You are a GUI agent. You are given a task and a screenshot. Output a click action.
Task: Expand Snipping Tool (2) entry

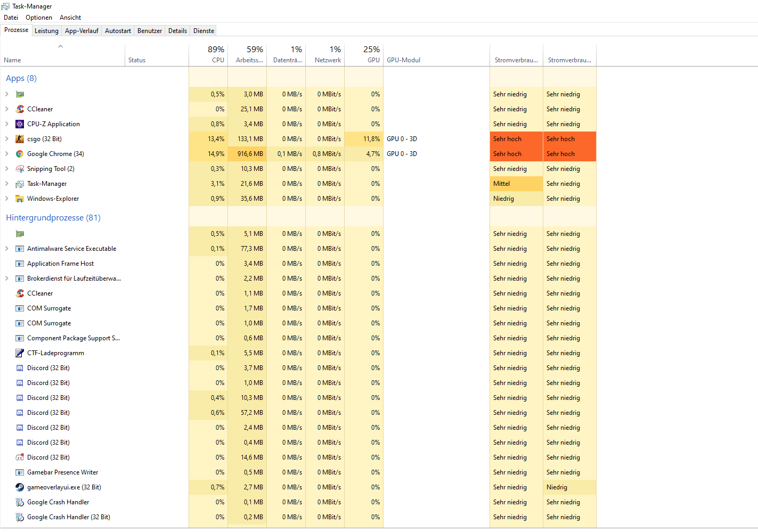coord(7,169)
